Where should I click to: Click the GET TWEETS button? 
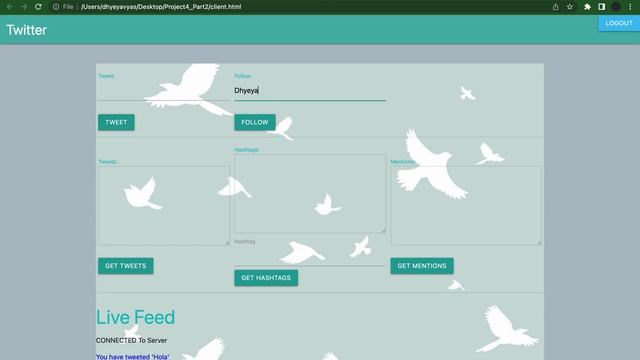pos(126,266)
